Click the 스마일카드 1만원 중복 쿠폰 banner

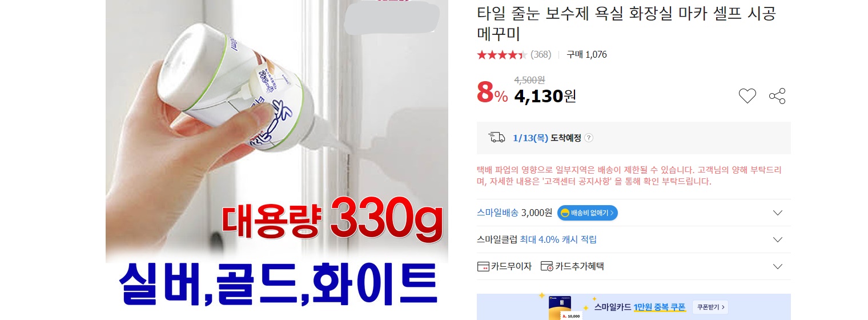(634, 307)
